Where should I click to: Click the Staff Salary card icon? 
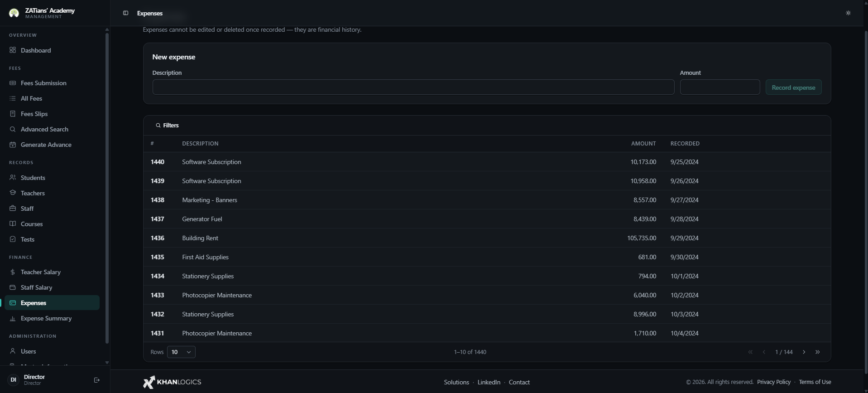[13, 287]
